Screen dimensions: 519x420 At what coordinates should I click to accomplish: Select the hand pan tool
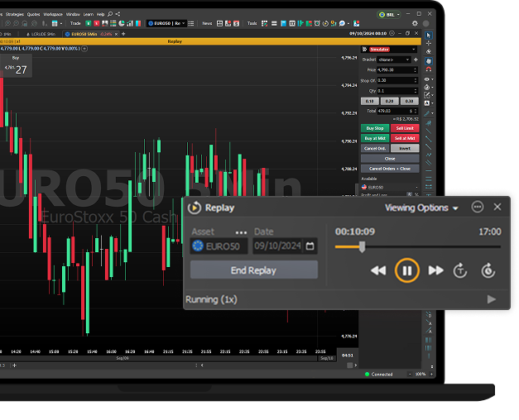tap(429, 61)
